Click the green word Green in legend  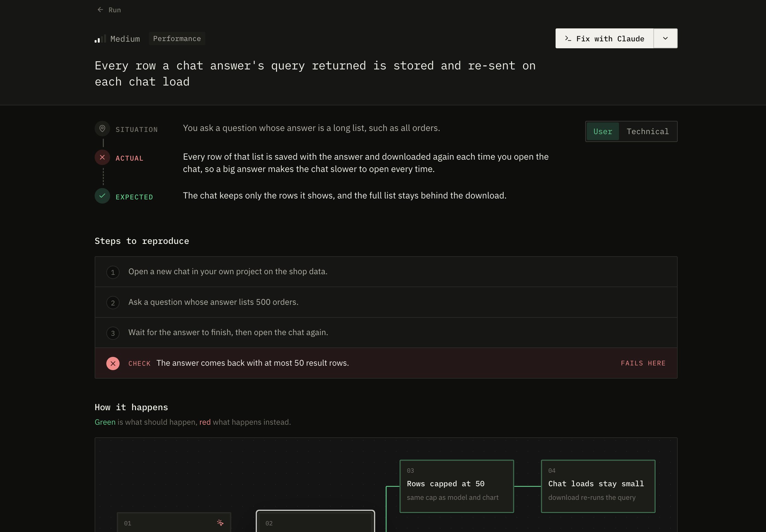[x=105, y=422]
